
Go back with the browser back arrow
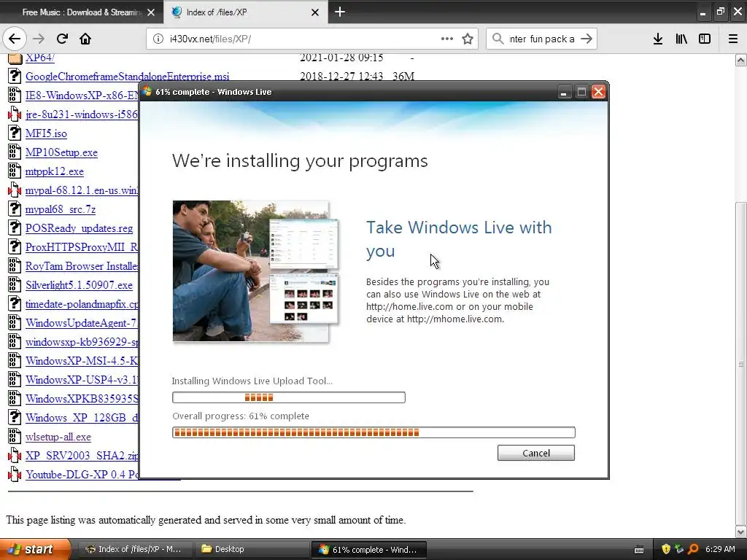[15, 39]
